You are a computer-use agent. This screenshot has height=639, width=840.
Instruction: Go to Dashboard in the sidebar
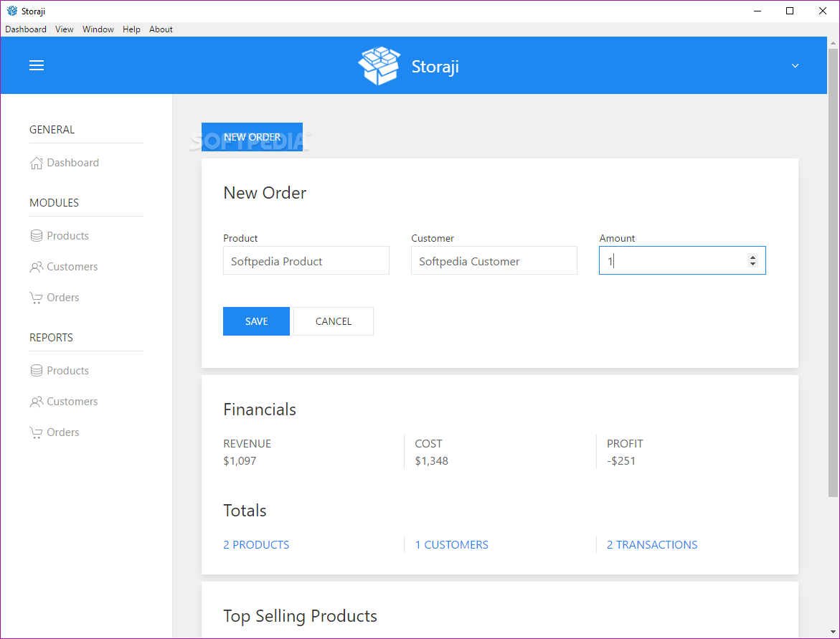(x=73, y=163)
